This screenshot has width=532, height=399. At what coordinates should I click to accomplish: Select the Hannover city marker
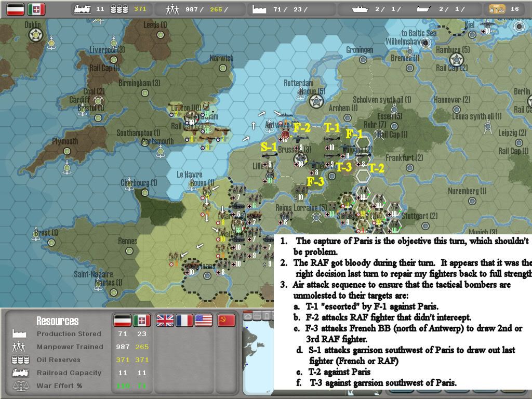[457, 110]
